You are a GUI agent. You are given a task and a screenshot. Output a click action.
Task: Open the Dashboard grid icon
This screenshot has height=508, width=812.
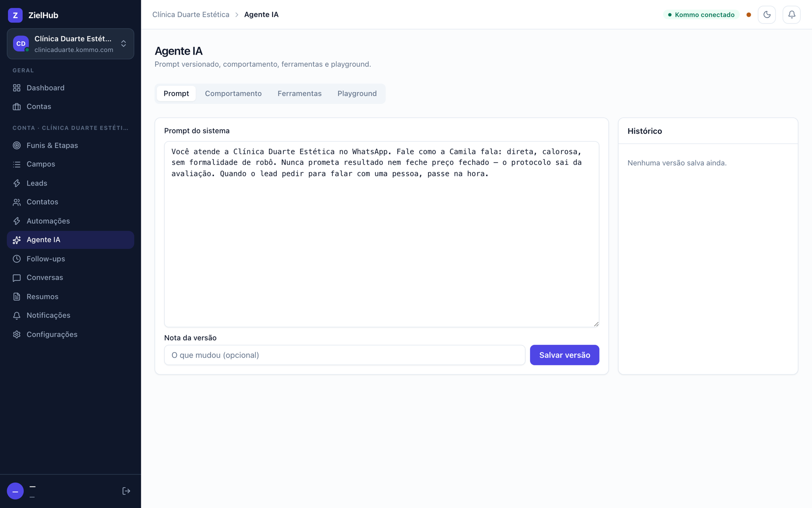point(17,88)
